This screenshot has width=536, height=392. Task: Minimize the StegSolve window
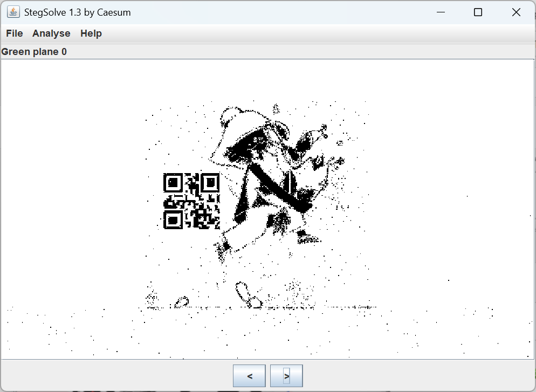tap(441, 12)
